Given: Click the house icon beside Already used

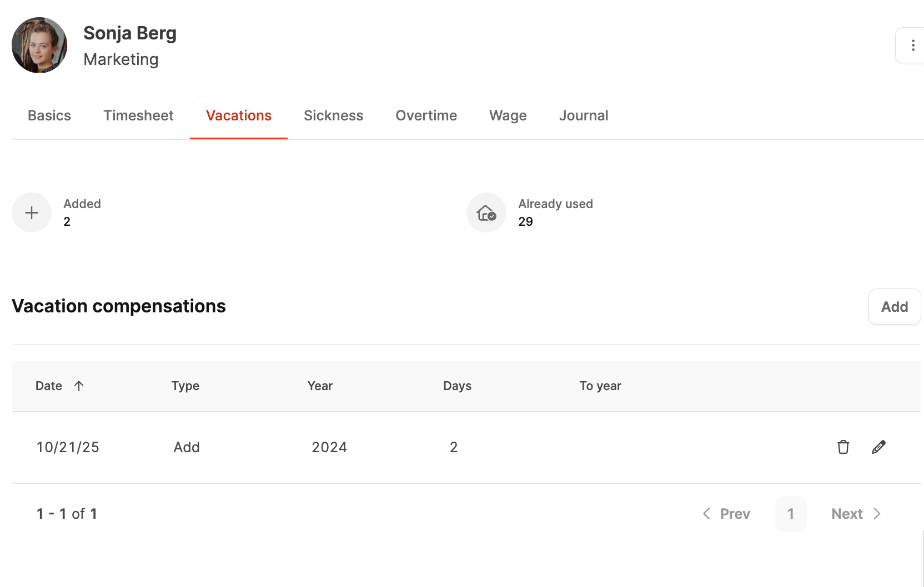Looking at the screenshot, I should click(x=486, y=212).
